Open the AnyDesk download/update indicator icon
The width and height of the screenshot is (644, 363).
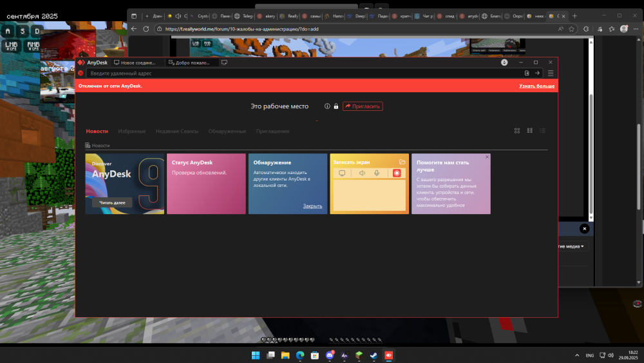click(504, 63)
